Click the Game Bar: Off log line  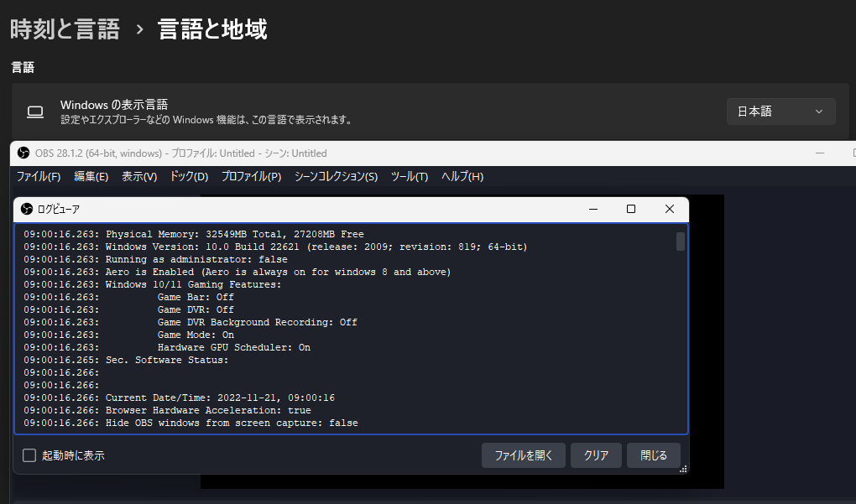pos(129,297)
